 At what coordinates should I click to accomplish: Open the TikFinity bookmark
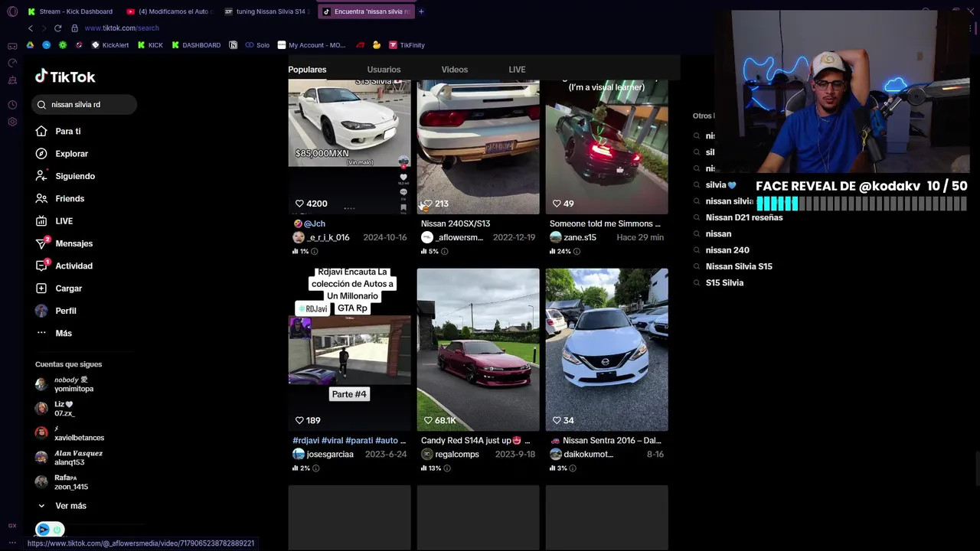pyautogui.click(x=407, y=45)
